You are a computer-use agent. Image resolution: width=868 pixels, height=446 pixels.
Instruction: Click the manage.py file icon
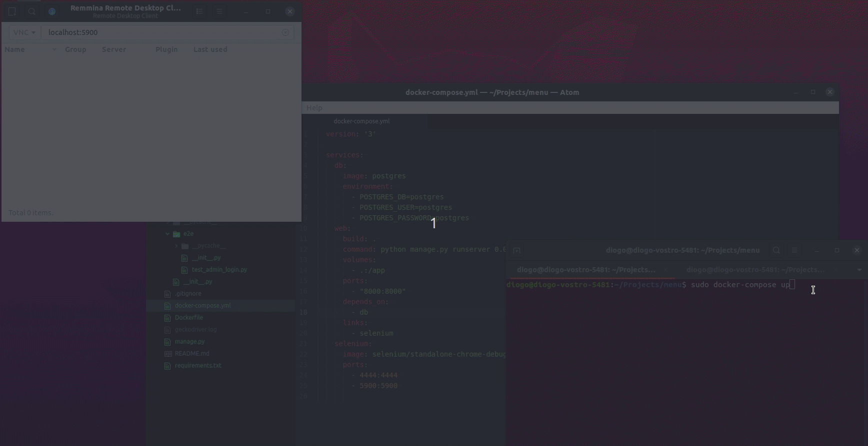pos(167,342)
